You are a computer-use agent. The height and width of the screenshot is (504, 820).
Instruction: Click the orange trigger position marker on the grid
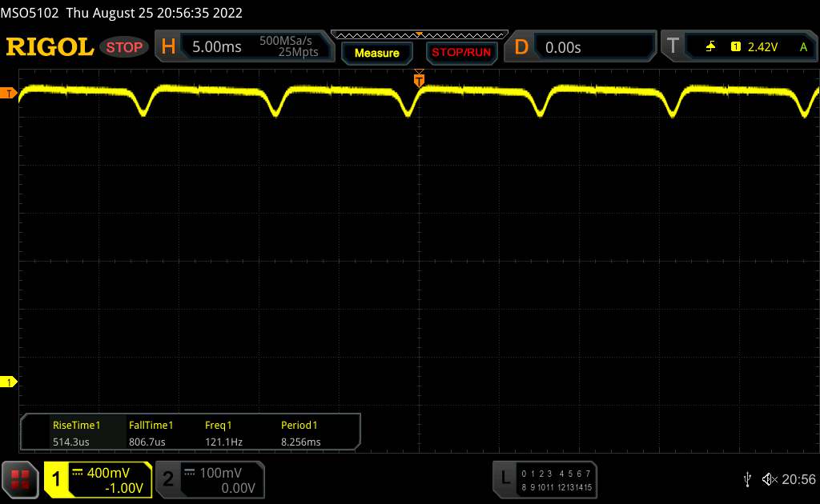pyautogui.click(x=419, y=80)
